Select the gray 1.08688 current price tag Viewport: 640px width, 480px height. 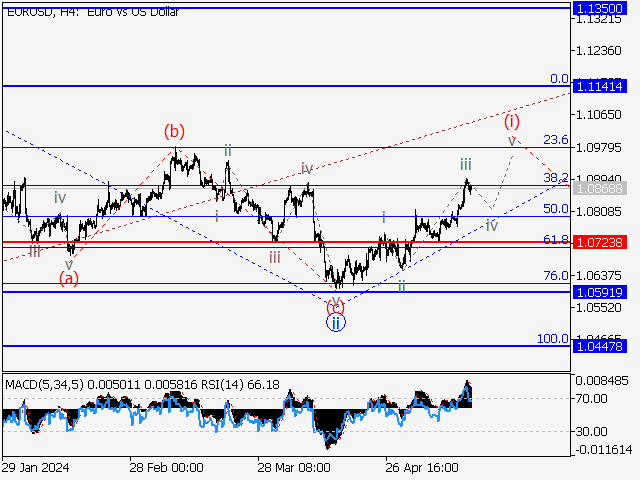point(600,188)
